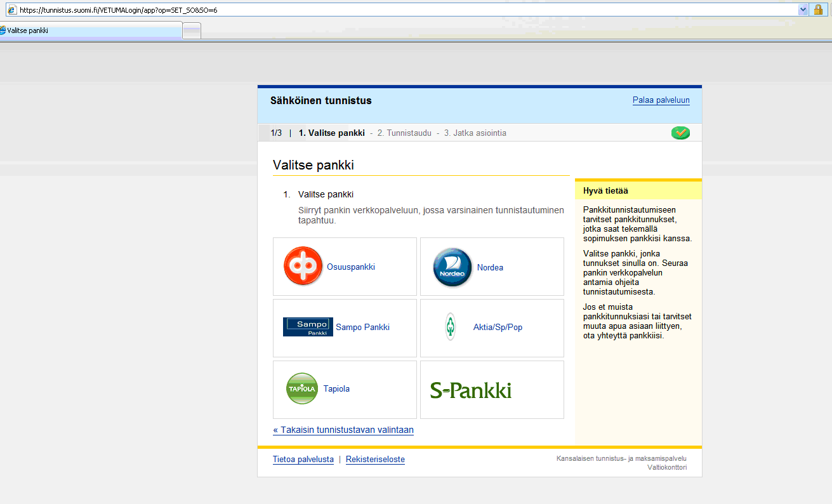Click step '2. Tunnistaudu' in progress bar
Screen dimensions: 832x504
point(404,133)
